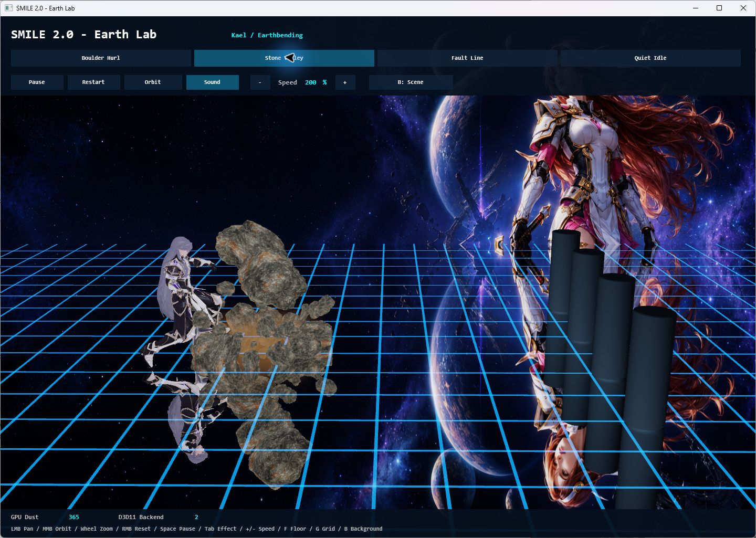Increase speed with the plus button
This screenshot has width=756, height=538.
(x=345, y=82)
